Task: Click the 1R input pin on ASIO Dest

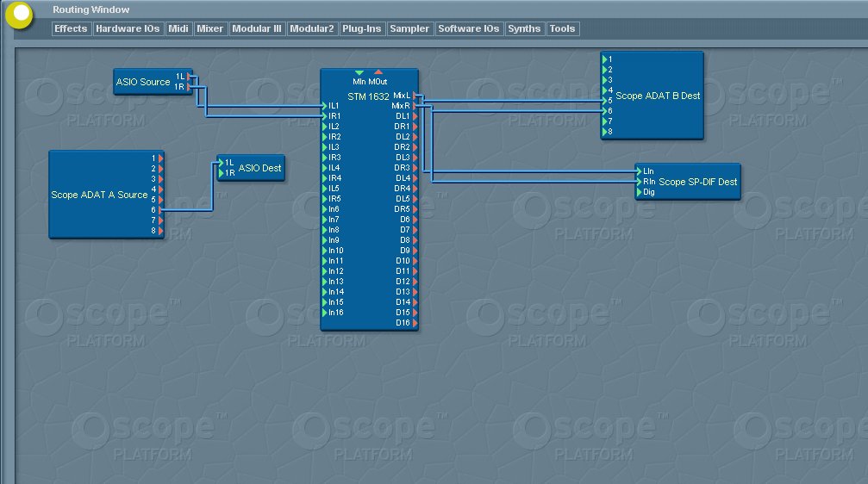Action: pyautogui.click(x=221, y=173)
